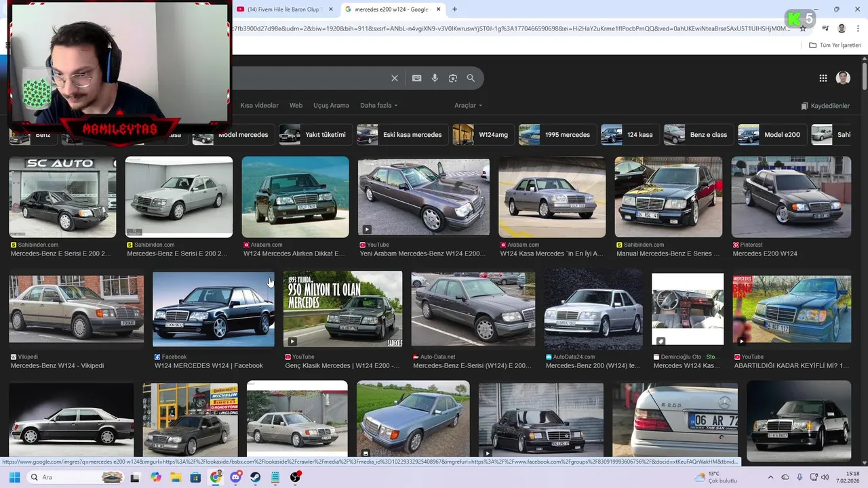Select the Model e200 chip
Viewport: 868px width, 488px height.
(772, 135)
